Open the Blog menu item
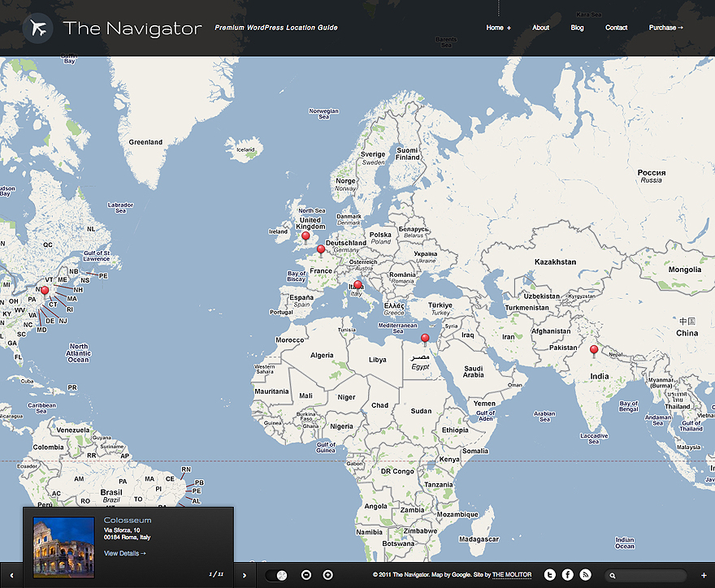Image resolution: width=715 pixels, height=588 pixels. click(x=577, y=28)
